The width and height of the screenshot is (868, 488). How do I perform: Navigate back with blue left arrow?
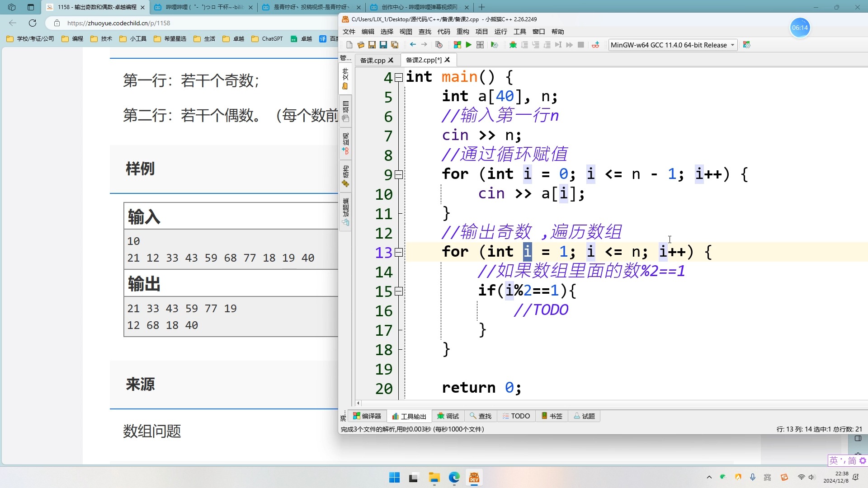pos(412,45)
